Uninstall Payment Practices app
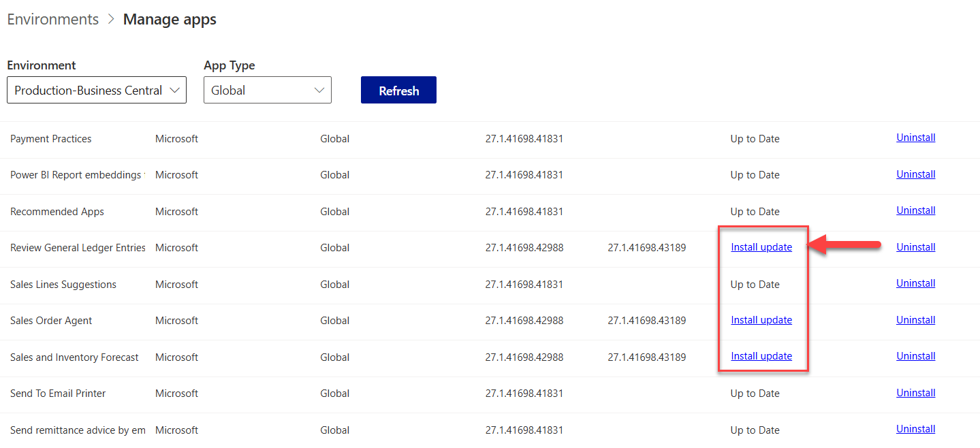This screenshot has width=980, height=448. click(915, 138)
